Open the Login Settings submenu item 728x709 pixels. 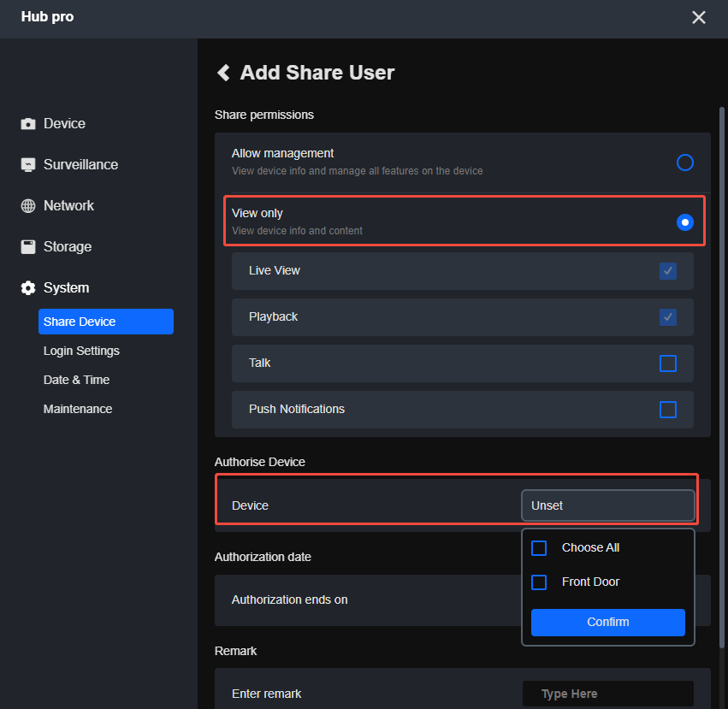point(81,351)
